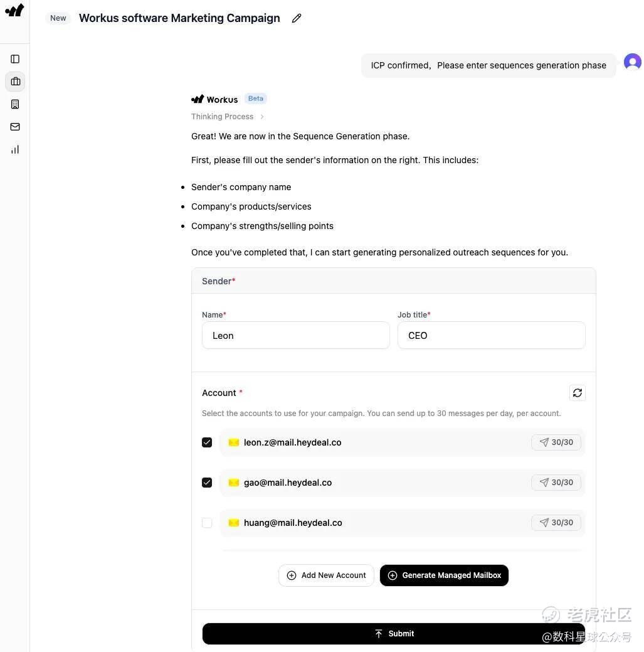Refresh the account list
The image size is (644, 652).
pyautogui.click(x=578, y=393)
